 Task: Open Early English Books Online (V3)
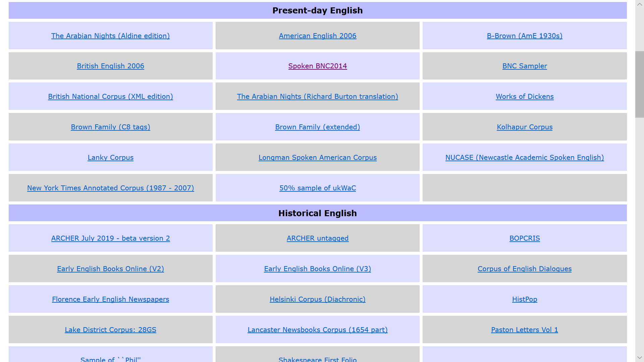(317, 269)
